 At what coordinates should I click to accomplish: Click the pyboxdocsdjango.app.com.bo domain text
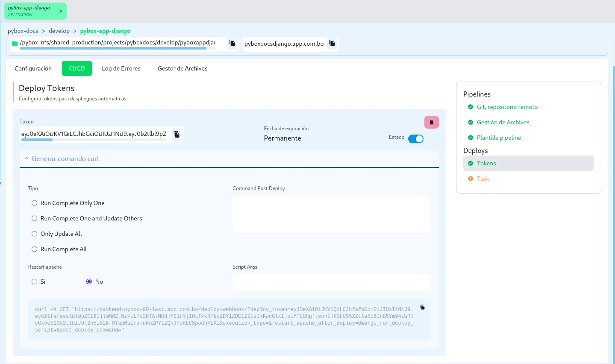pyautogui.click(x=284, y=44)
